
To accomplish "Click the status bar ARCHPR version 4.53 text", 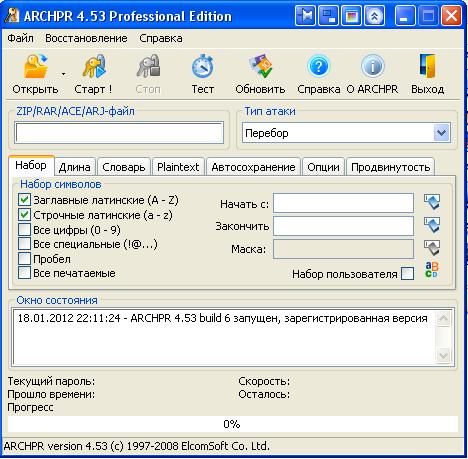I will coord(136,446).
